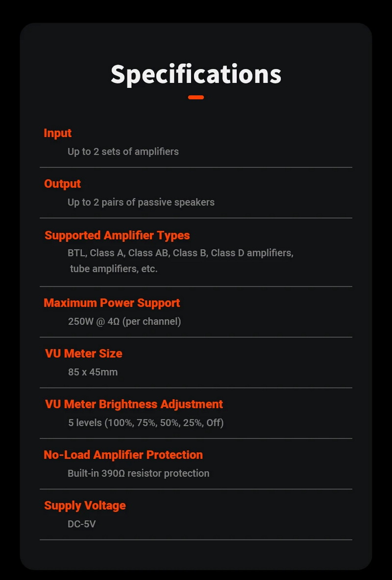Image resolution: width=392 pixels, height=580 pixels.
Task: Click 'Up to 2 pairs of passive speakers'
Action: click(141, 202)
